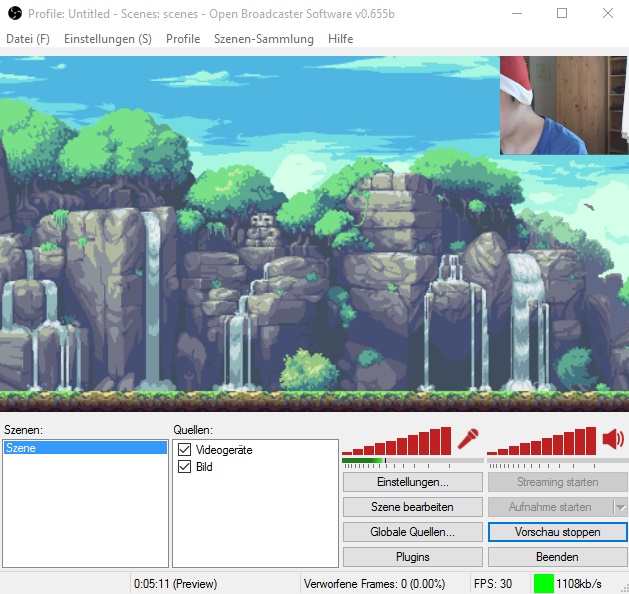
Task: Click the 0:05:11 (Preview) status text
Action: [175, 584]
